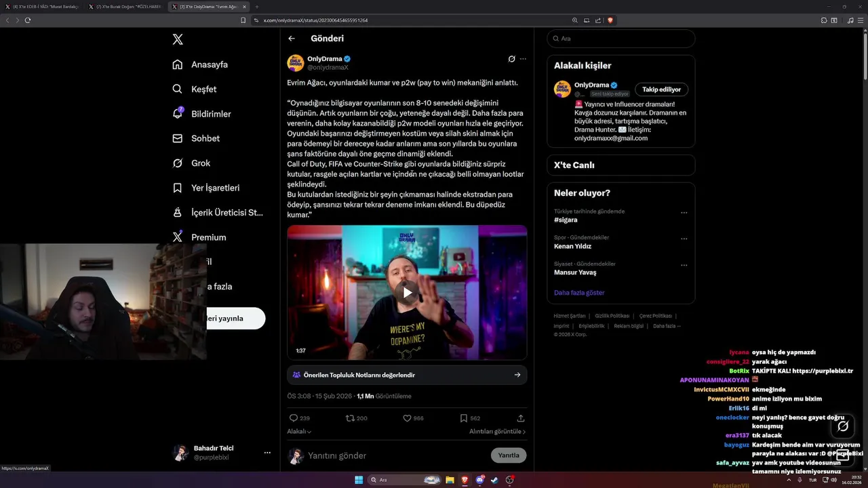868x488 pixels.
Task: Open OnlyDrama name link on post
Action: (x=325, y=59)
